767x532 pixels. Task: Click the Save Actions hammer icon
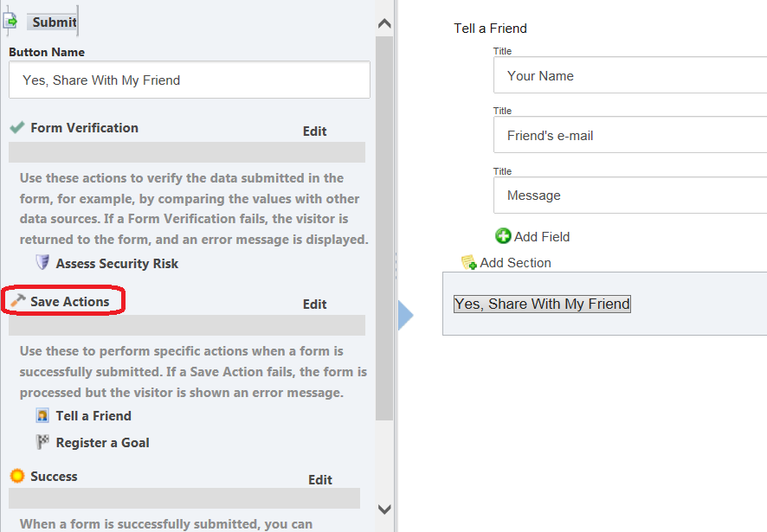pyautogui.click(x=18, y=301)
